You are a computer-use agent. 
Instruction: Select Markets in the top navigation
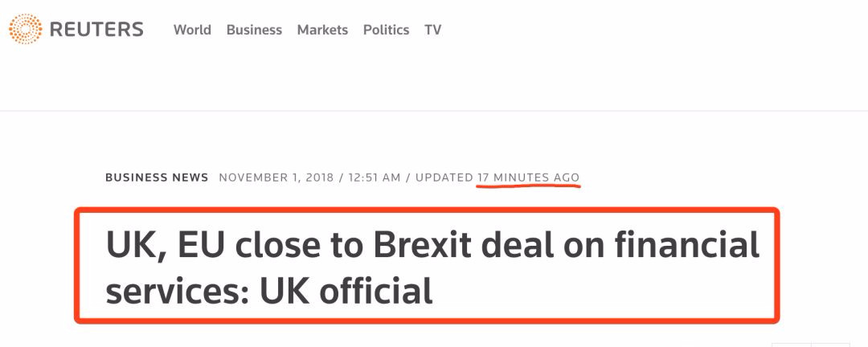tap(322, 30)
